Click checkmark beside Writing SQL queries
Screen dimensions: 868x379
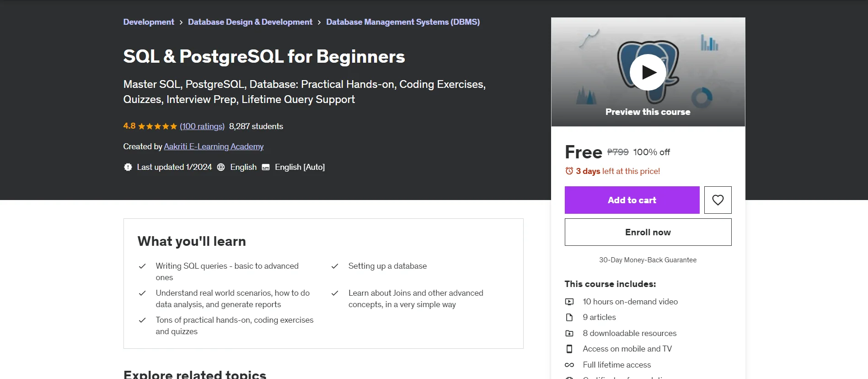point(142,266)
